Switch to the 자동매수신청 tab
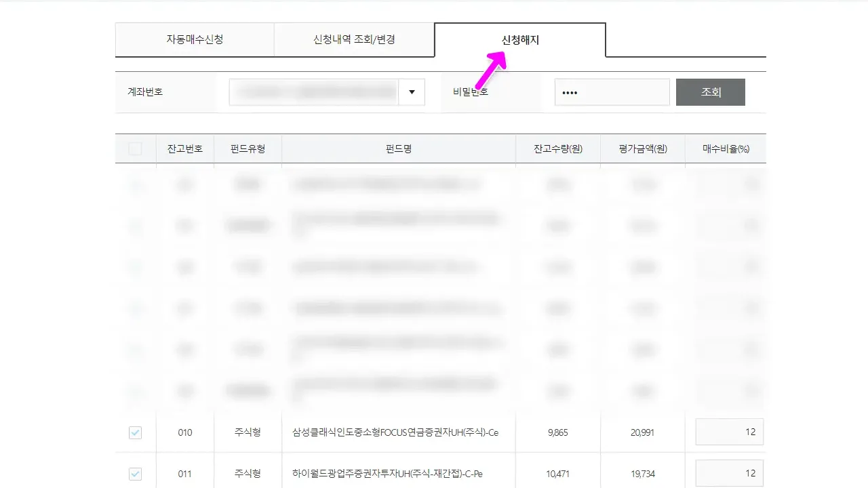This screenshot has width=868, height=488. tap(195, 40)
